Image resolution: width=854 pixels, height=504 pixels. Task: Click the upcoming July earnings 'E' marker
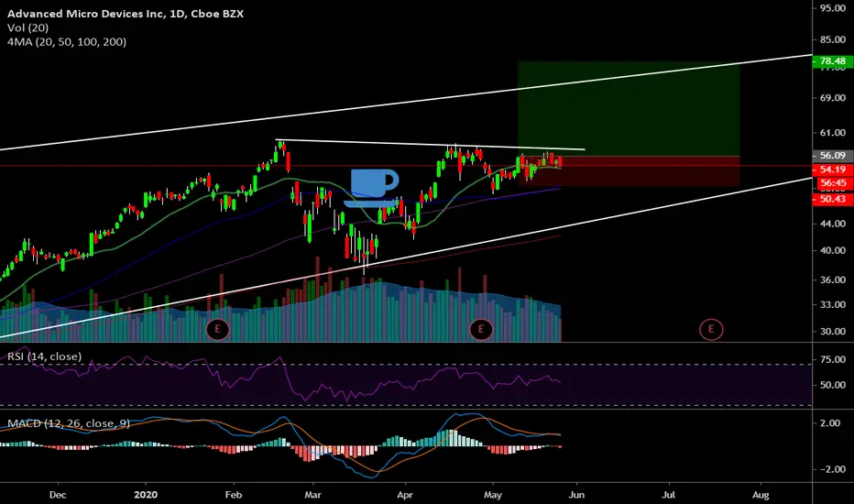(x=711, y=329)
